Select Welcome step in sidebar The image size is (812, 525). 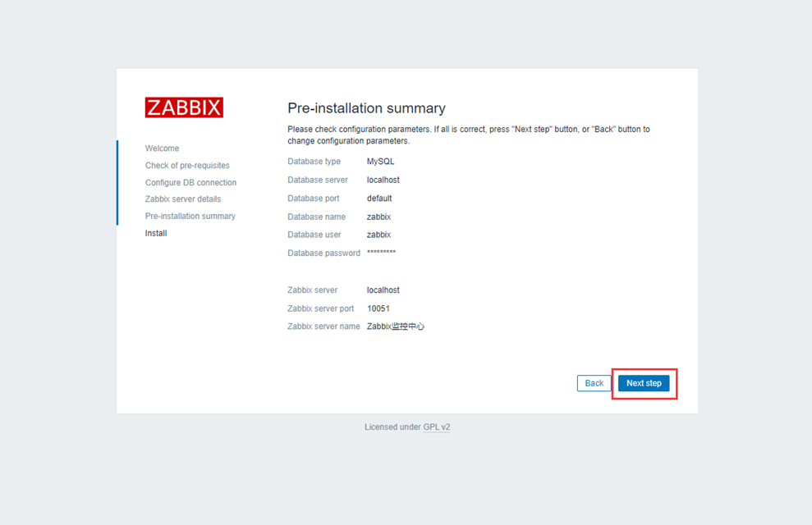(162, 148)
